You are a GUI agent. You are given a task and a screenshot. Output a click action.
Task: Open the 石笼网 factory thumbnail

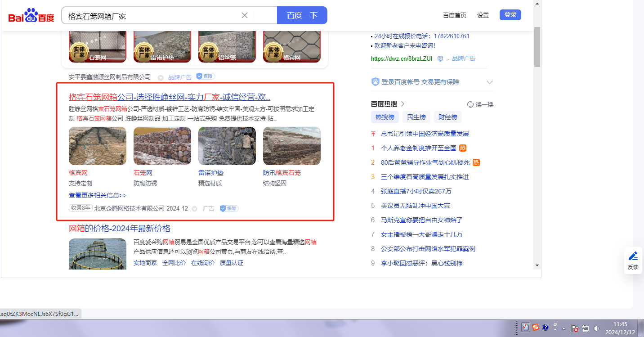click(98, 47)
